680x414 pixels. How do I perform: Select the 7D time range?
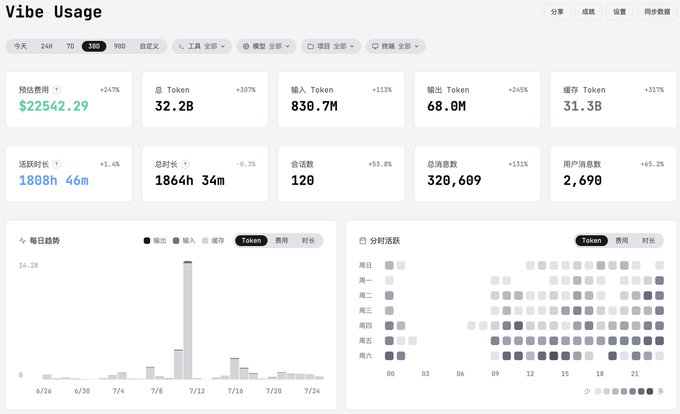click(70, 46)
